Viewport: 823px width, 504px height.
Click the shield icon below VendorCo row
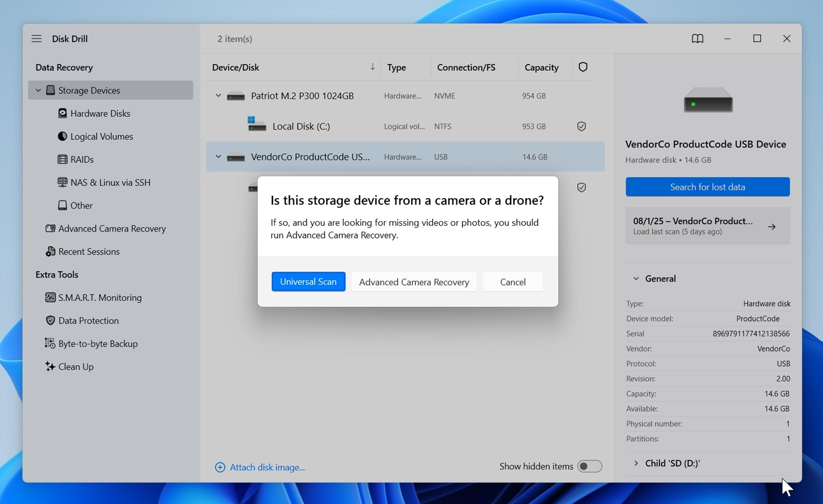click(x=581, y=187)
